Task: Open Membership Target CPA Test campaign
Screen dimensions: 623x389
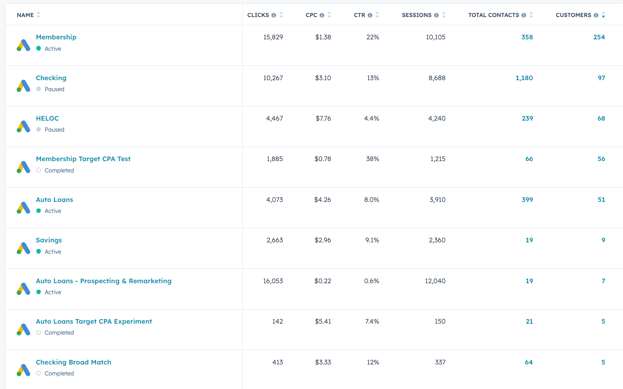Action: tap(83, 159)
